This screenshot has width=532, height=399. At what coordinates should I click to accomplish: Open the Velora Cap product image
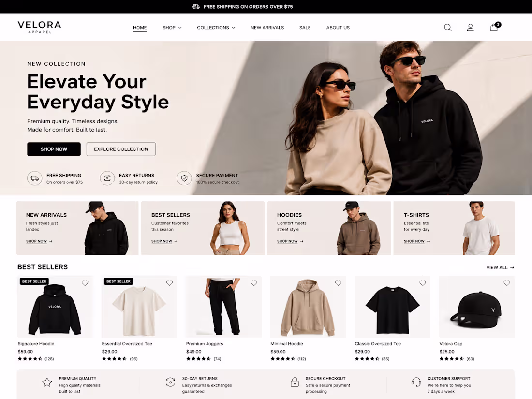[477, 307]
